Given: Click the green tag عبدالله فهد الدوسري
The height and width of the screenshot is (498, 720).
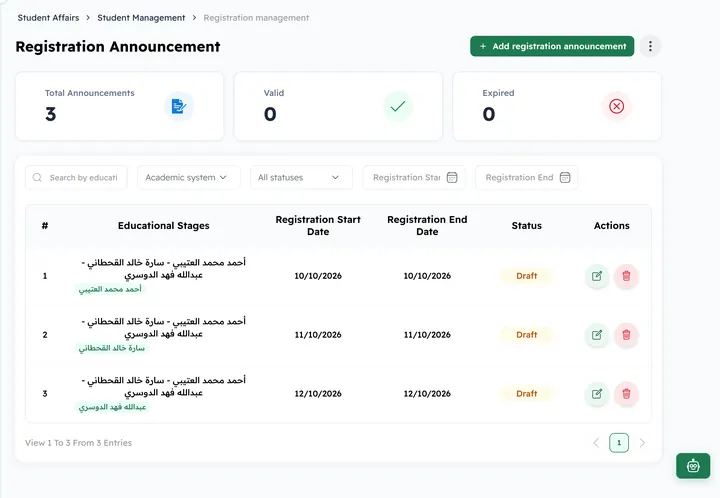Looking at the screenshot, I should [112, 407].
